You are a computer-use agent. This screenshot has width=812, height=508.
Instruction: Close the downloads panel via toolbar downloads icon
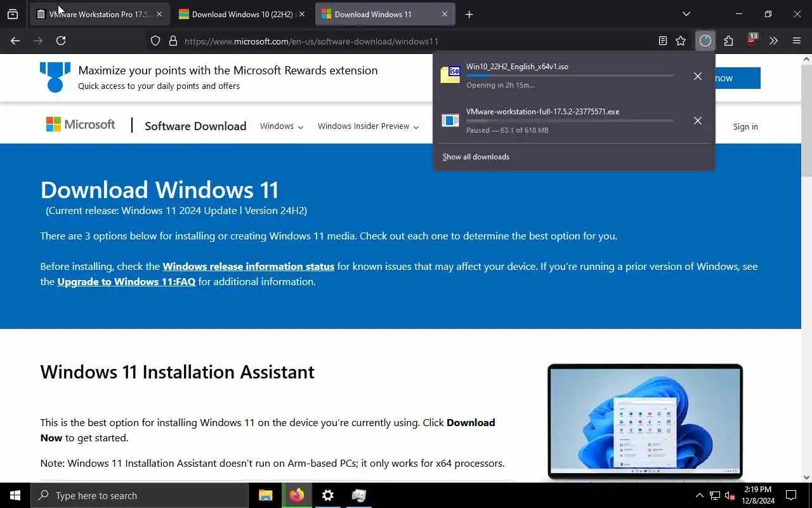coord(705,41)
